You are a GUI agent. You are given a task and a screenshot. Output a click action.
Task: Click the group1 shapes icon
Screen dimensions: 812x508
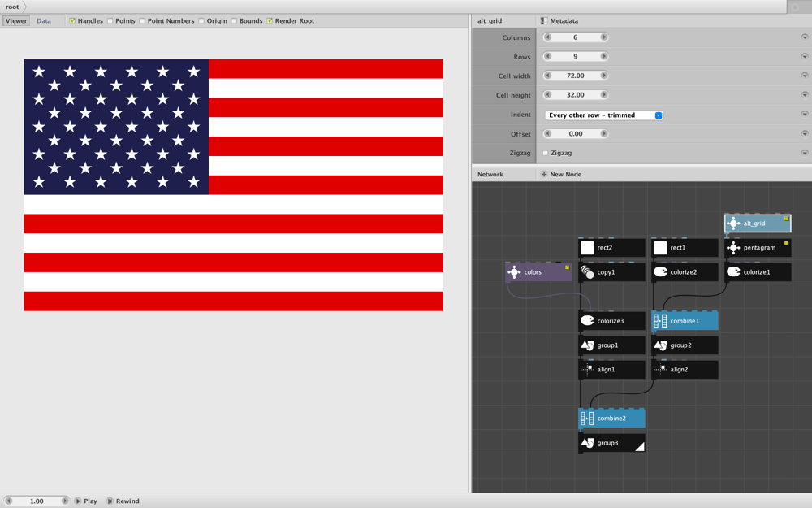587,345
